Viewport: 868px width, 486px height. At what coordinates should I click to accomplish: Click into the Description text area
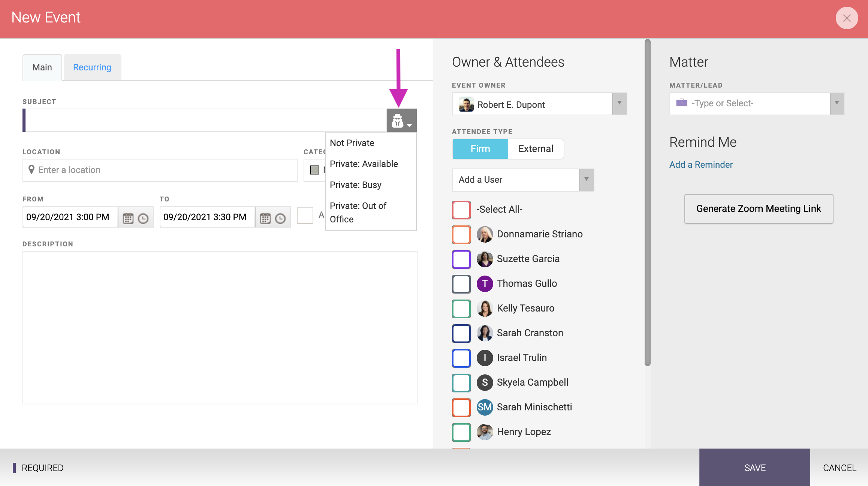coord(220,328)
